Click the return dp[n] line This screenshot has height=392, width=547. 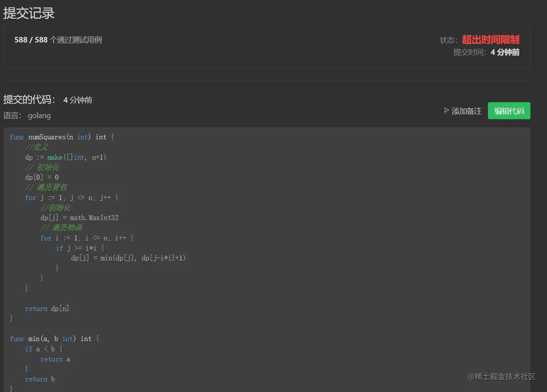[x=47, y=308]
